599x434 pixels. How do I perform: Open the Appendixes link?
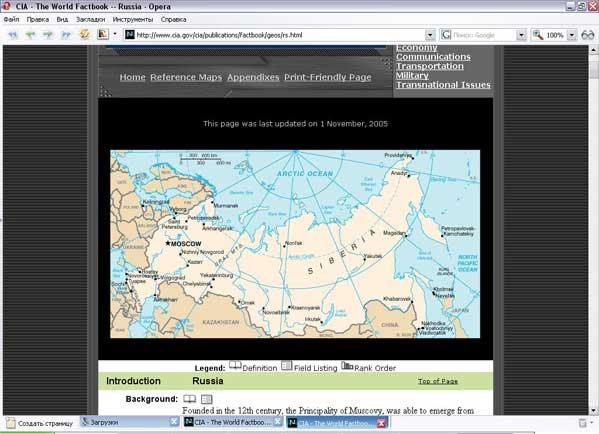(x=253, y=77)
